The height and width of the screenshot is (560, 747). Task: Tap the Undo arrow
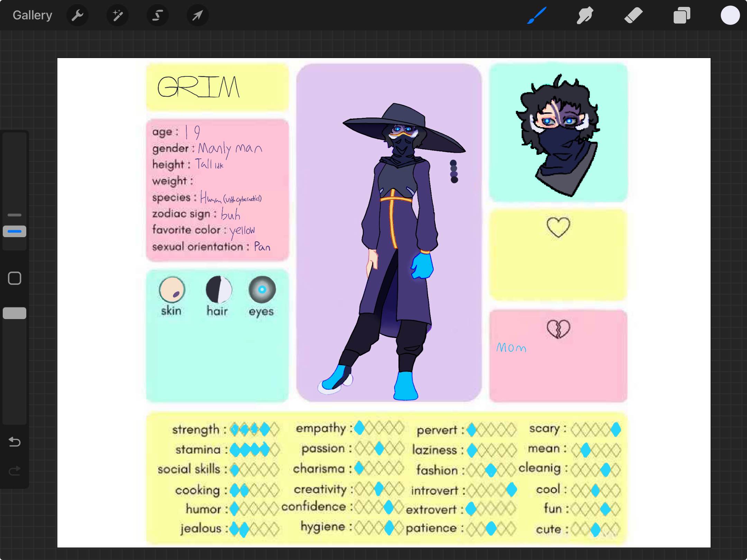[15, 442]
